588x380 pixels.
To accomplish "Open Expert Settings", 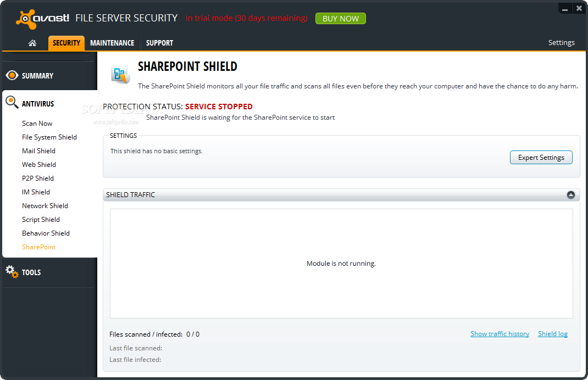I will [x=541, y=158].
